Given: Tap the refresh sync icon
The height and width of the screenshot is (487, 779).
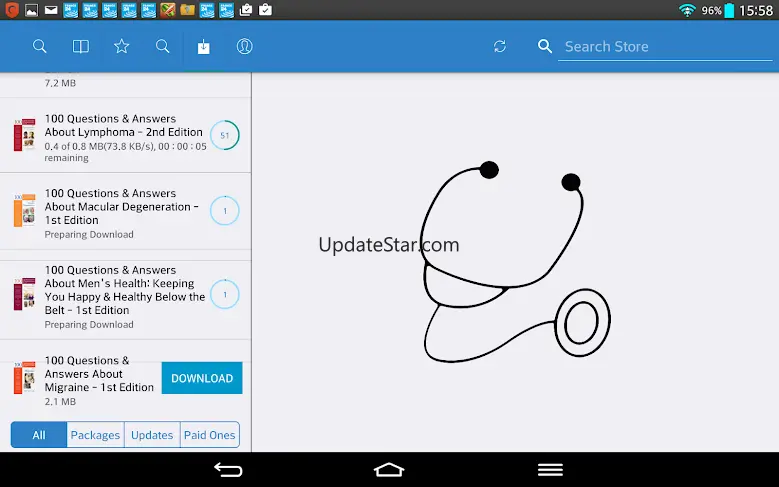Looking at the screenshot, I should 500,47.
